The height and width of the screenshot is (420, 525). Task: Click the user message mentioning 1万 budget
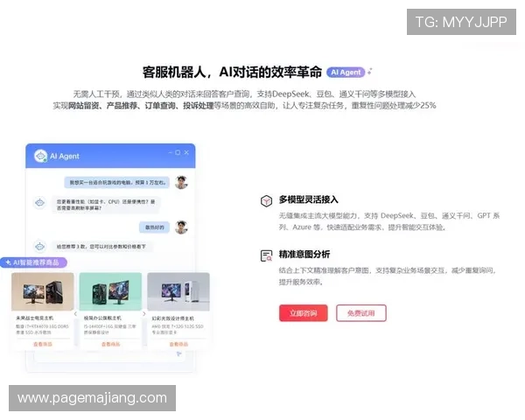(x=117, y=183)
